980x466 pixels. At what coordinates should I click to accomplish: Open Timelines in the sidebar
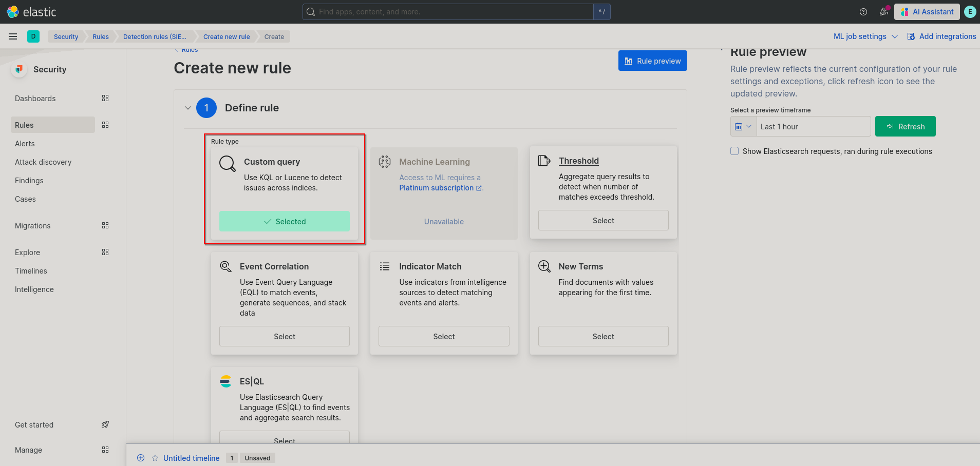pyautogui.click(x=31, y=270)
